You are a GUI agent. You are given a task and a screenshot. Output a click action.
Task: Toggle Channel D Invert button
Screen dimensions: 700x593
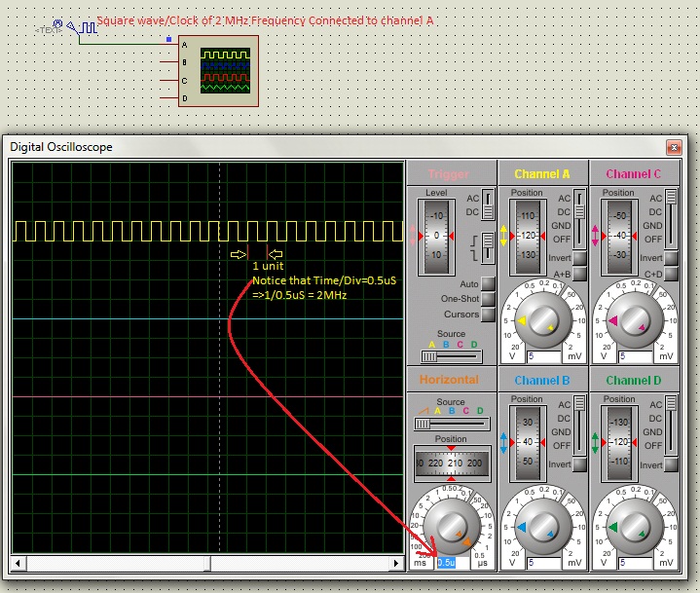click(671, 464)
